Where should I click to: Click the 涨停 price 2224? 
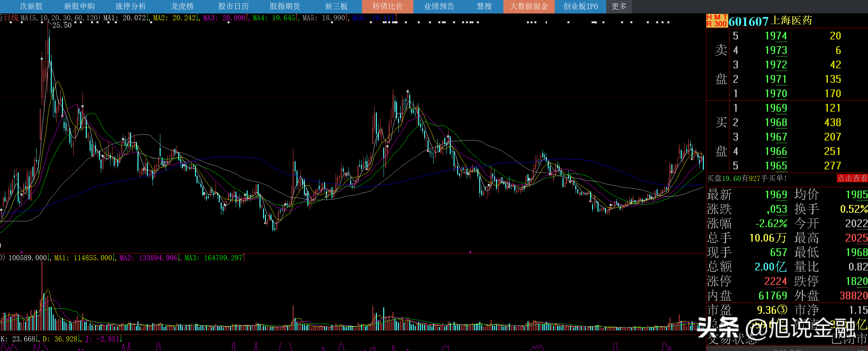[x=776, y=281]
